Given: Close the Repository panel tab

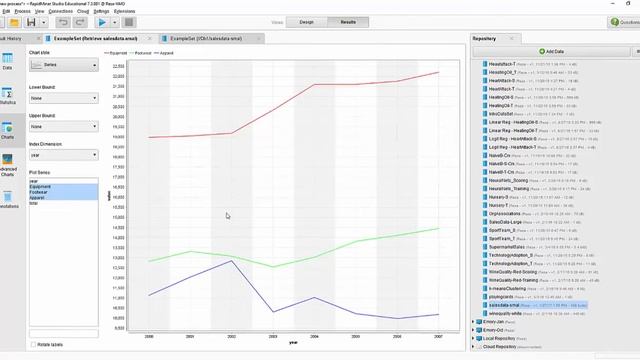Looking at the screenshot, I should [x=511, y=38].
